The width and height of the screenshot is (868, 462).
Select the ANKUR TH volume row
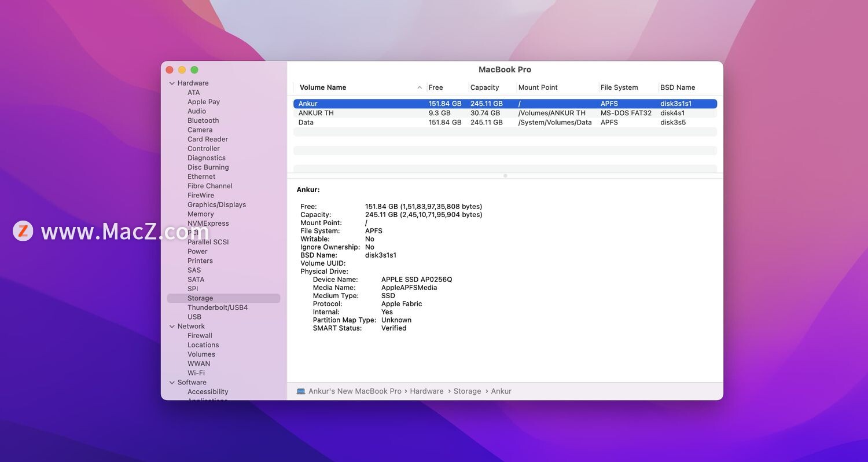[x=505, y=113]
